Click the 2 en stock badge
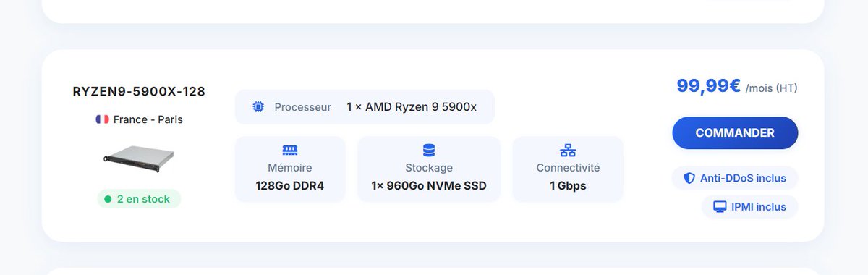Image resolution: width=868 pixels, height=275 pixels. (x=139, y=198)
